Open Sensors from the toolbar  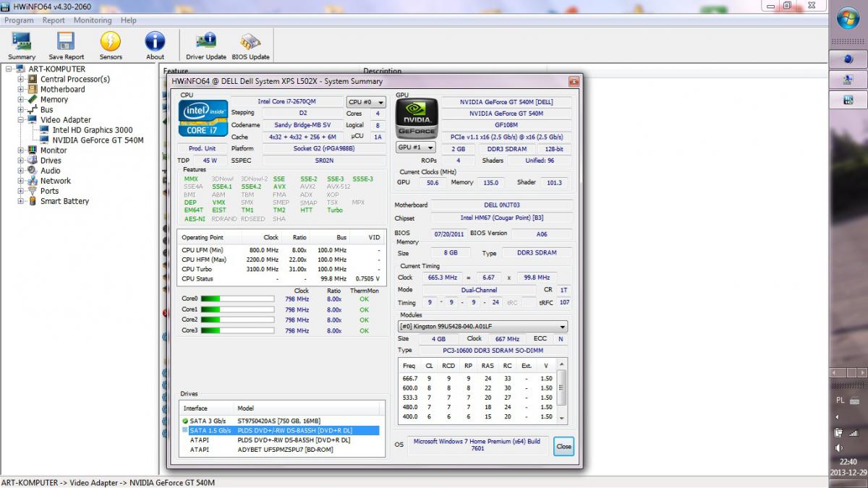[x=111, y=41]
